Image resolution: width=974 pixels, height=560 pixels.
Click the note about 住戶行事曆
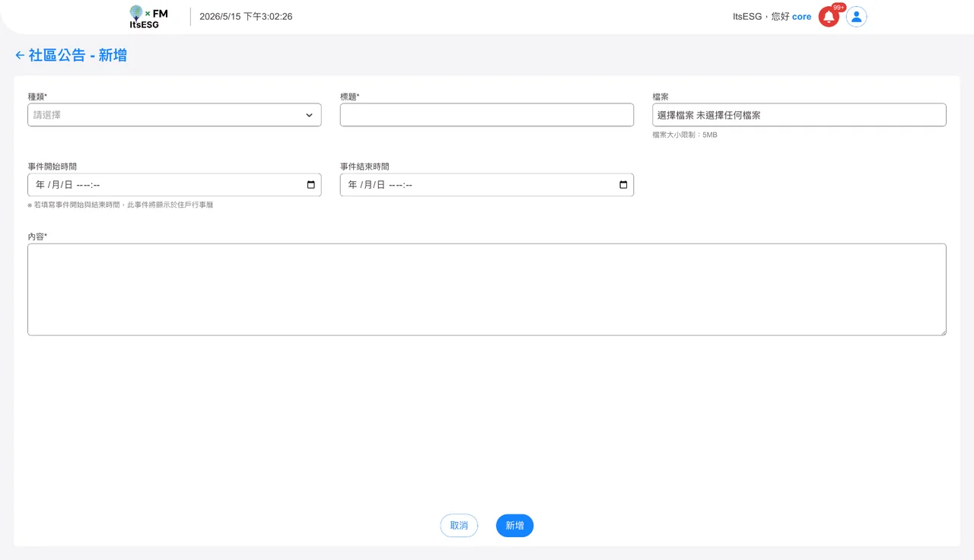(x=120, y=205)
